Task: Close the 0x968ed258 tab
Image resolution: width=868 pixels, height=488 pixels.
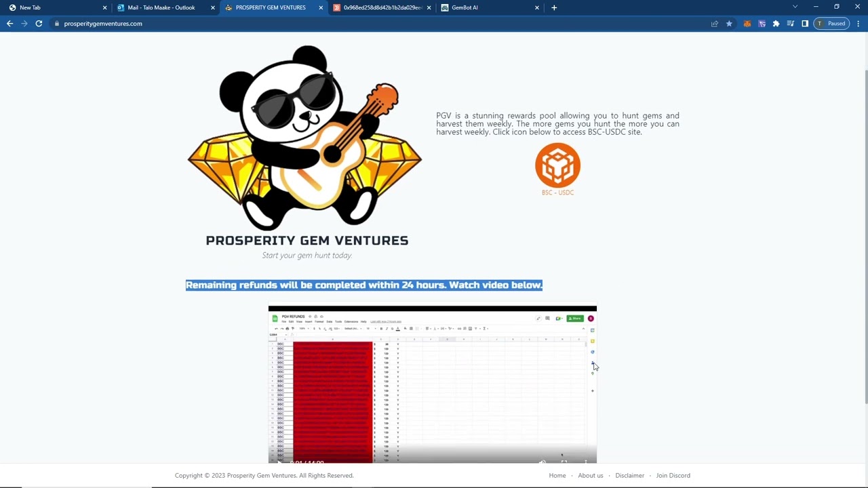Action: [x=429, y=7]
